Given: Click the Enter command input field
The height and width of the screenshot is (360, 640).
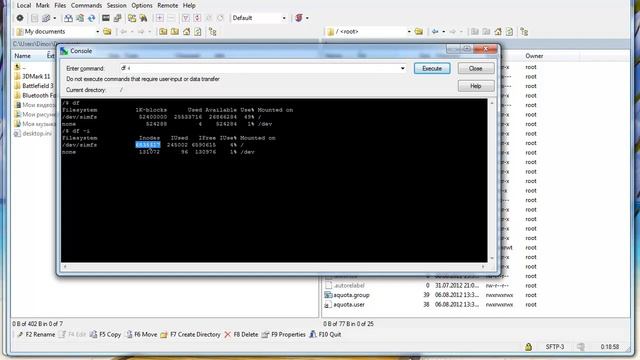Looking at the screenshot, I should [263, 68].
